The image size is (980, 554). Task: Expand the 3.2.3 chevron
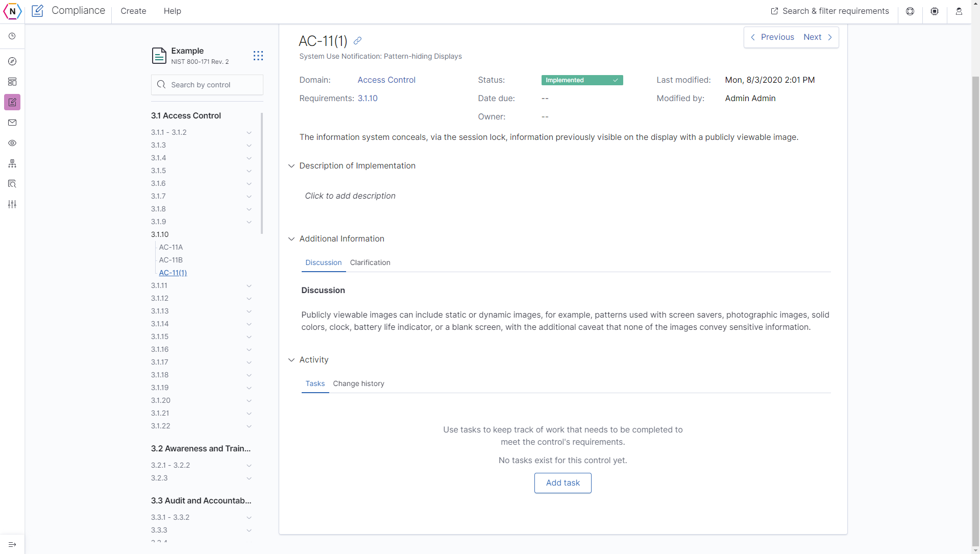pos(249,478)
